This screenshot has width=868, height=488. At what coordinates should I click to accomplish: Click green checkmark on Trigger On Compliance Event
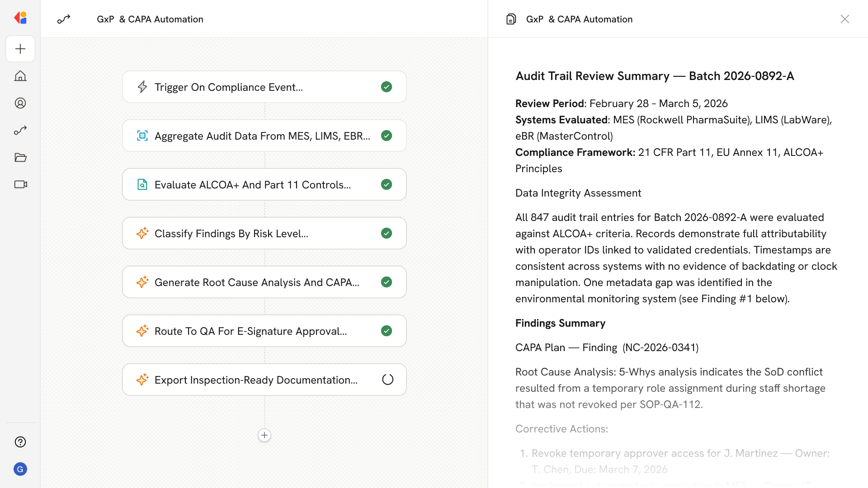tap(387, 87)
